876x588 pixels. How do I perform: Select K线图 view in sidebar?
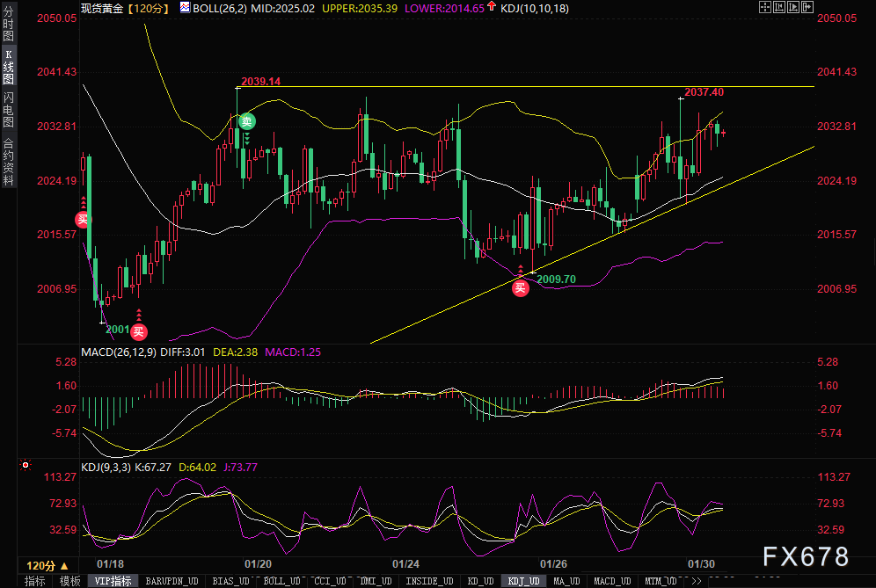(x=9, y=67)
